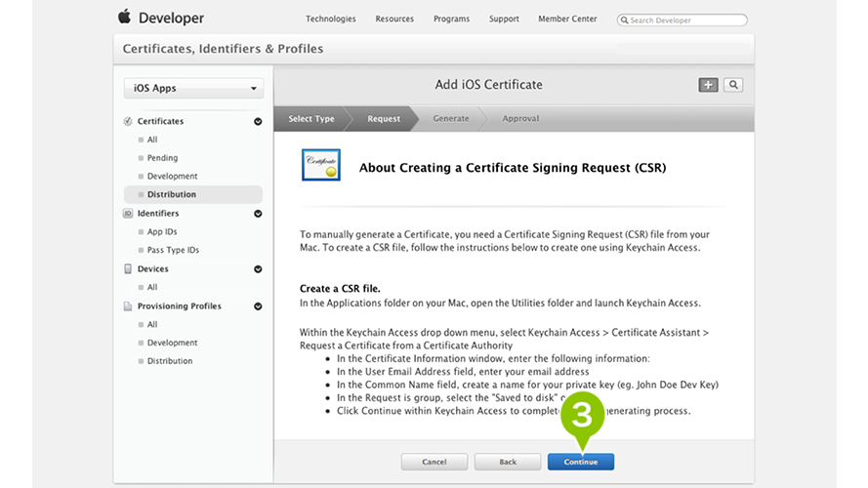Click the Continue button
868x488 pixels.
[581, 462]
